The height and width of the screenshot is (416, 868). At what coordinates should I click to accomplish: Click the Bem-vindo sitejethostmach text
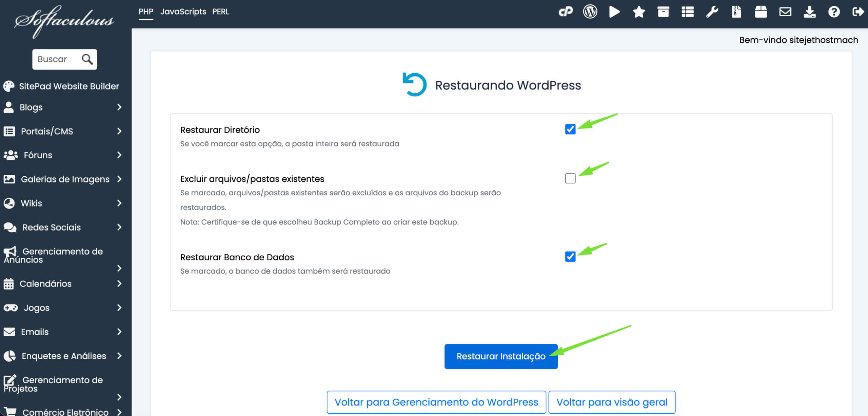pyautogui.click(x=798, y=40)
